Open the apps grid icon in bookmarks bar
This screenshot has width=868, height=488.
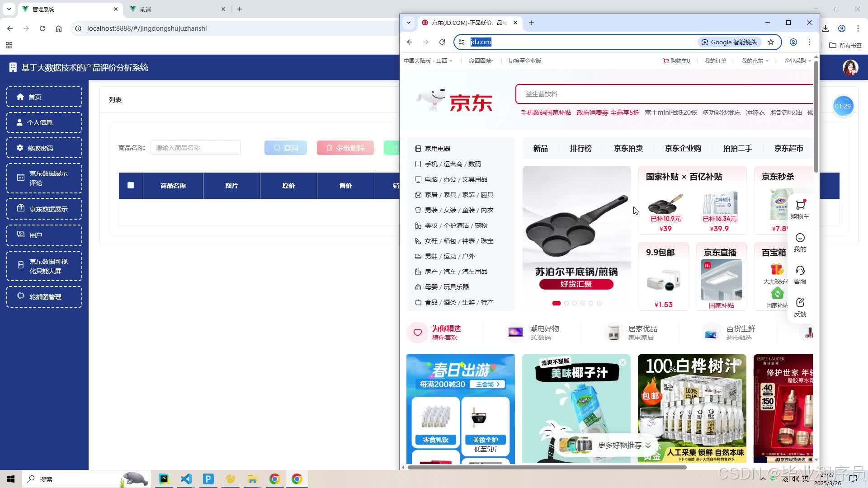pyautogui.click(x=9, y=45)
